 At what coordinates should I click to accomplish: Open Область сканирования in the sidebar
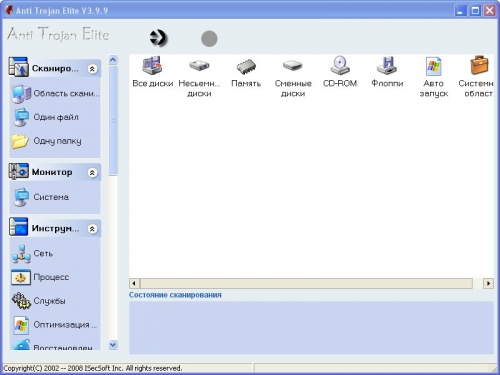point(55,94)
